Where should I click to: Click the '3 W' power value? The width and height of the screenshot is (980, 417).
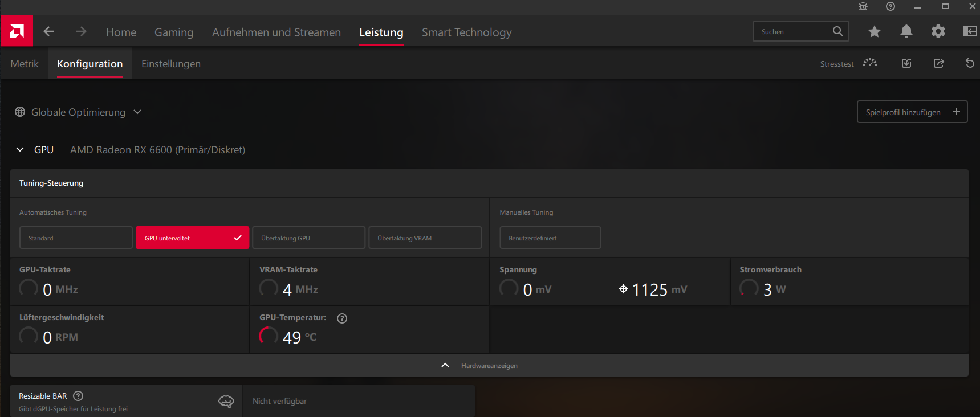(774, 289)
